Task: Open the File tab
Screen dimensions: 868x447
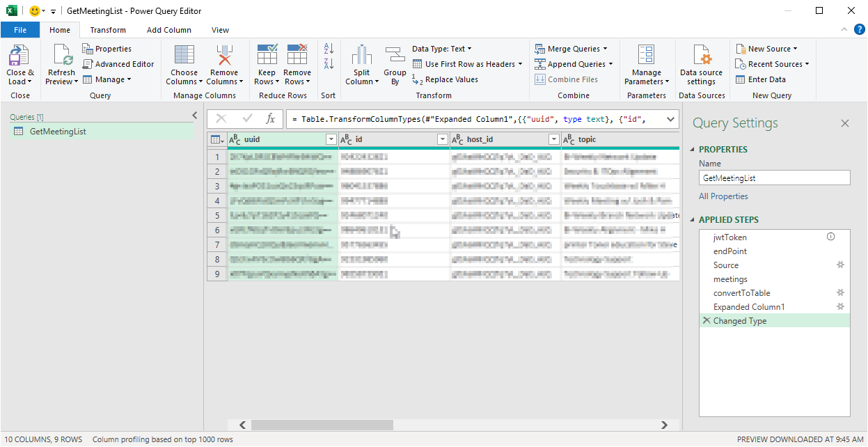Action: 20,30
